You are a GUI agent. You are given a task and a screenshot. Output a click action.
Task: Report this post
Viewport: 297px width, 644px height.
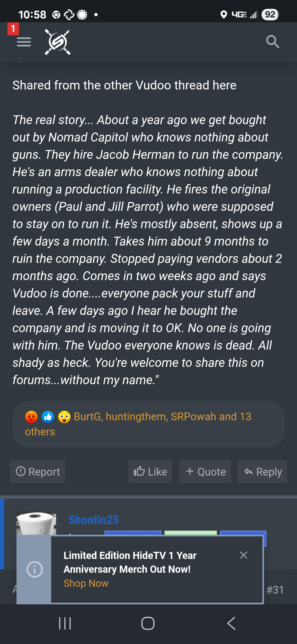pyautogui.click(x=38, y=472)
